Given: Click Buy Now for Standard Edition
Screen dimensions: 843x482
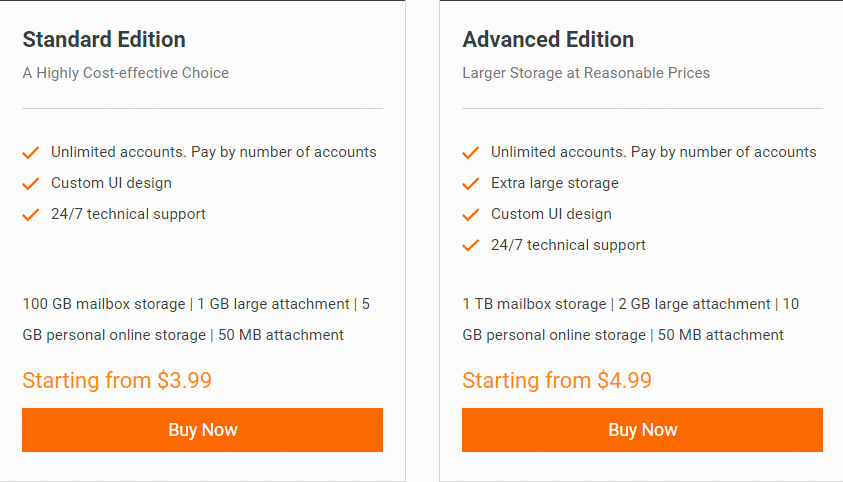Looking at the screenshot, I should (202, 430).
